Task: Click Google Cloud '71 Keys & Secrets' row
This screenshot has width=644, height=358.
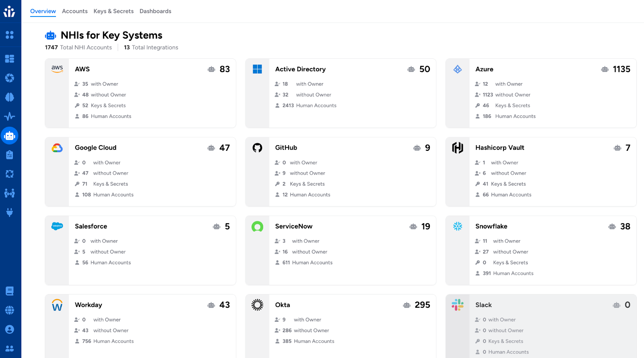Action: tap(101, 184)
